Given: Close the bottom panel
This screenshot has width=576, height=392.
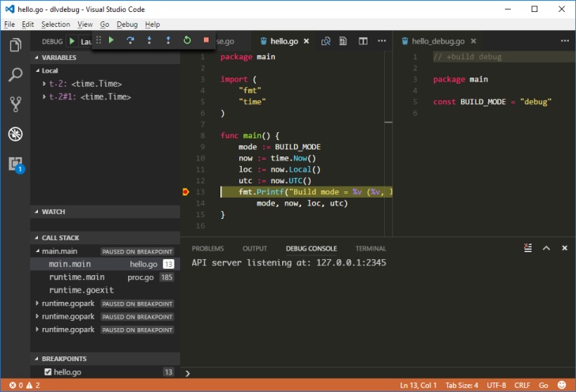Looking at the screenshot, I should 565,248.
